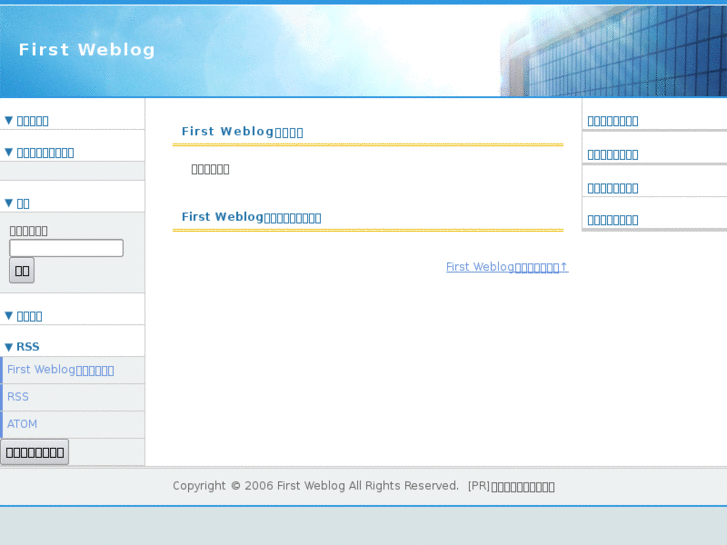The image size is (727, 545).
Task: Click the search submit button under the keyword field
Action: (x=22, y=270)
